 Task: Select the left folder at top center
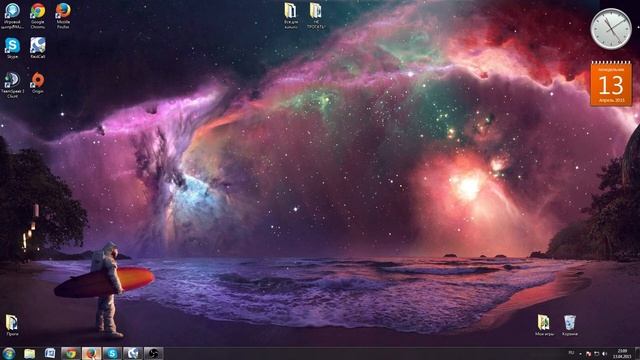click(291, 16)
